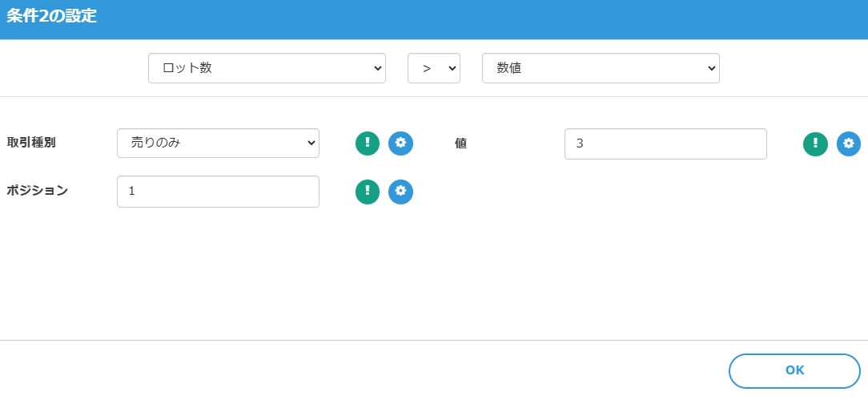Image resolution: width=868 pixels, height=408 pixels.
Task: Click the 条件2の設定 dialog title
Action: 52,16
